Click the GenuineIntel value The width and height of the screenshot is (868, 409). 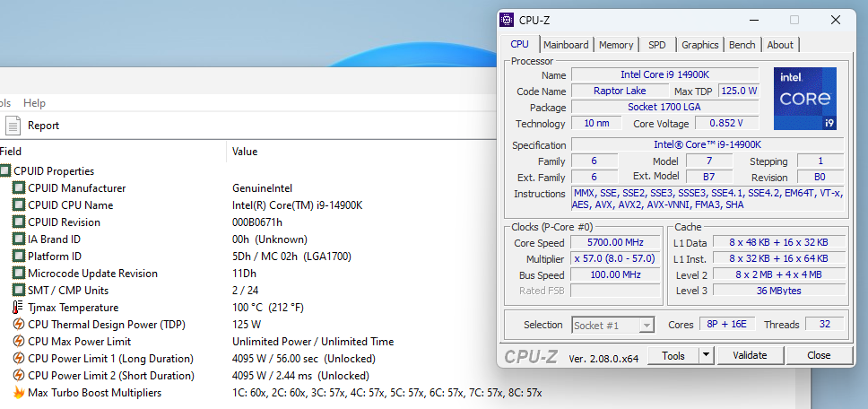pyautogui.click(x=262, y=188)
